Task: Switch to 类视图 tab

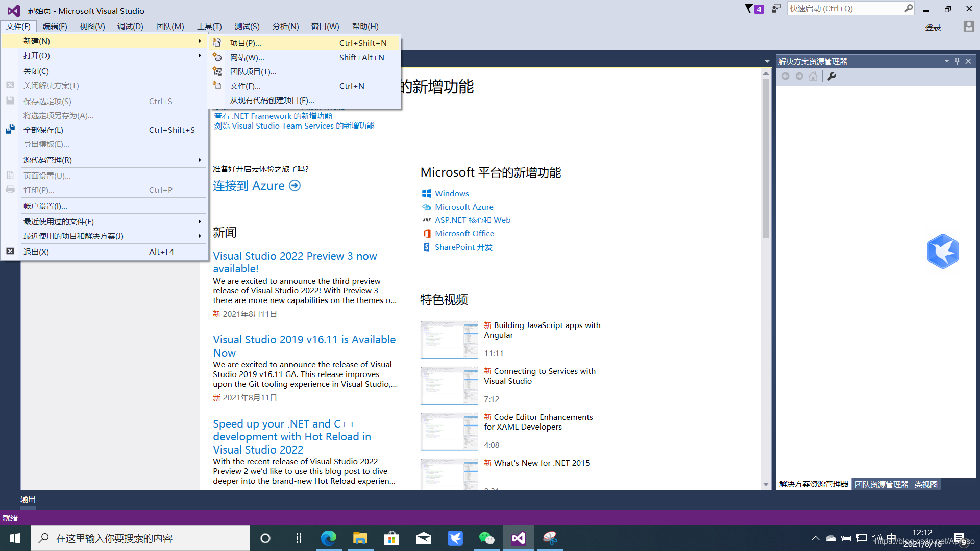Action: pyautogui.click(x=926, y=484)
